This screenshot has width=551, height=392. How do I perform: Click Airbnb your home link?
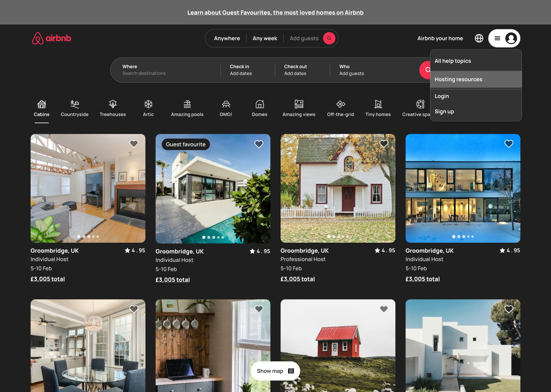pyautogui.click(x=440, y=38)
